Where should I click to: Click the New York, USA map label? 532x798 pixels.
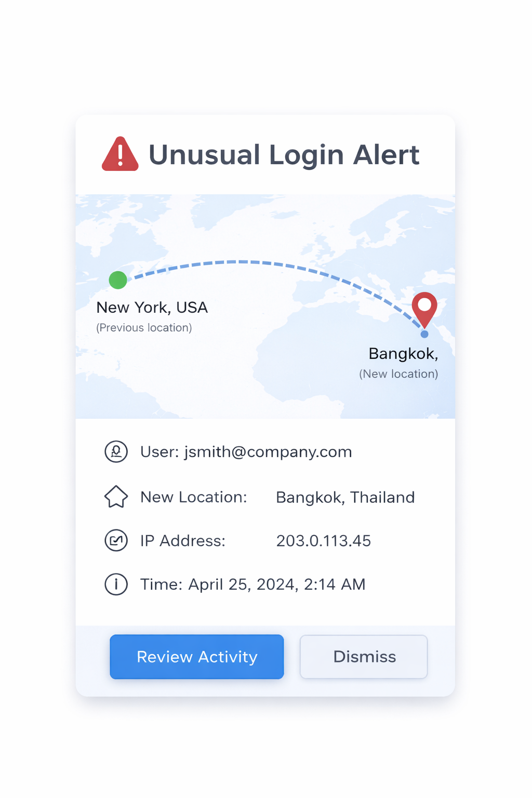(152, 308)
